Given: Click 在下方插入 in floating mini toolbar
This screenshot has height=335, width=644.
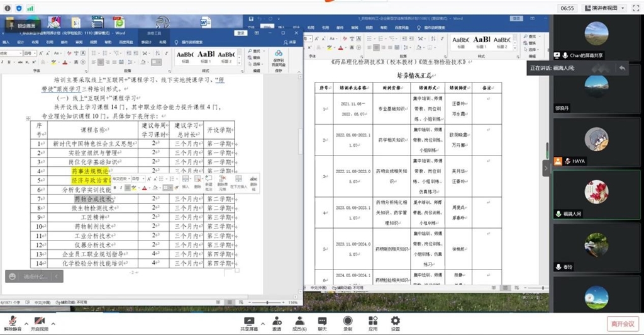Looking at the screenshot, I should [238, 182].
